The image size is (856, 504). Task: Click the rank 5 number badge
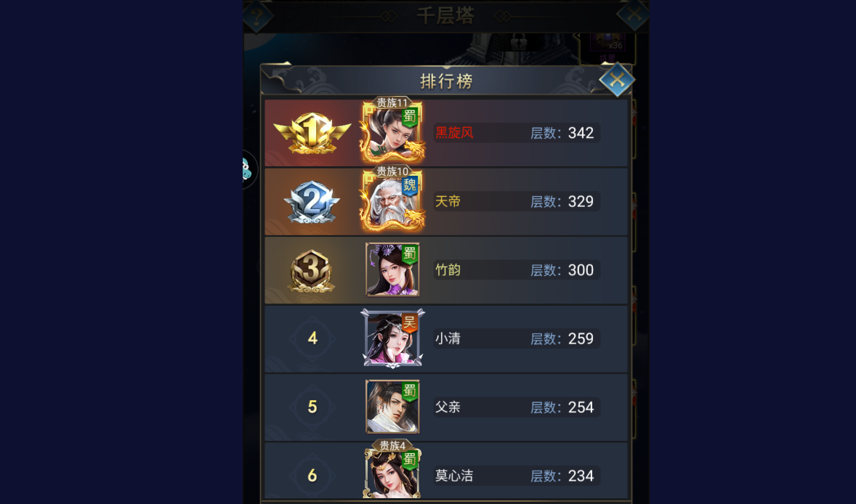tap(312, 407)
